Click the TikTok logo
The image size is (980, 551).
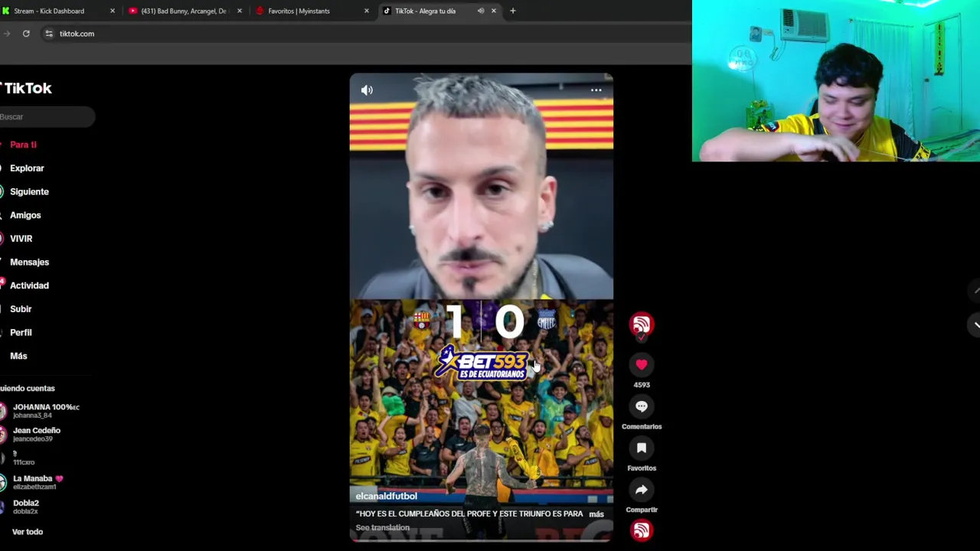tap(26, 88)
